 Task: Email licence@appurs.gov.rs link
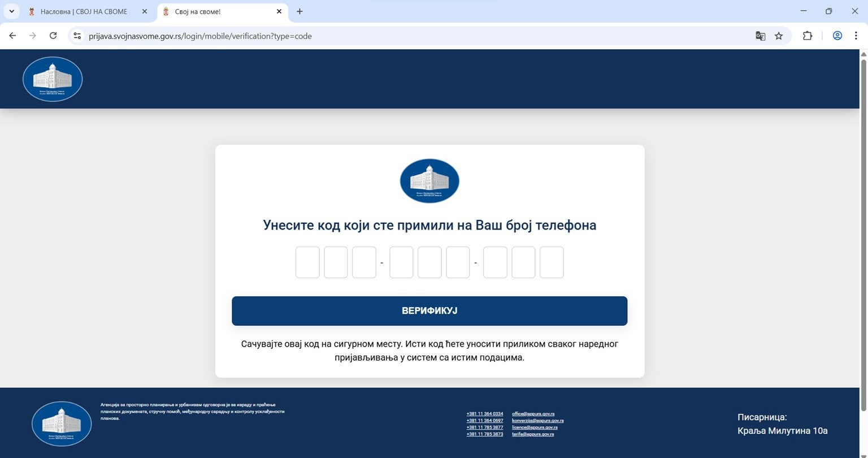point(535,427)
